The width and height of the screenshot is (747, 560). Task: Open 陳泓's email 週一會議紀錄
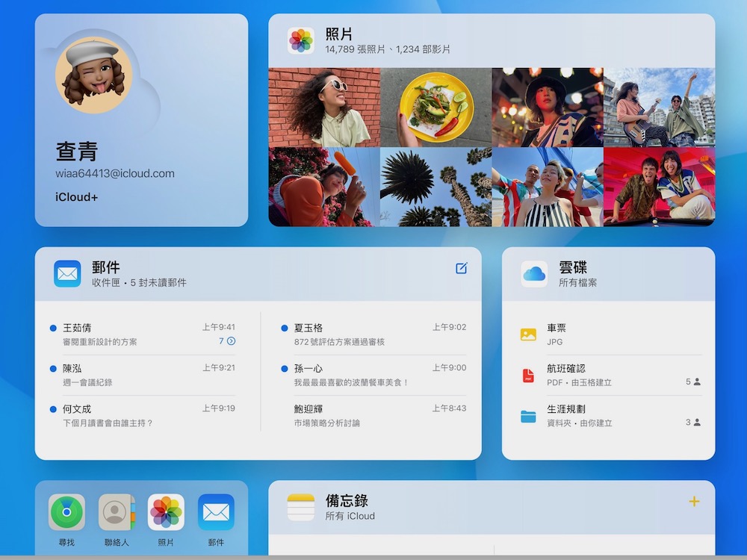tap(143, 375)
